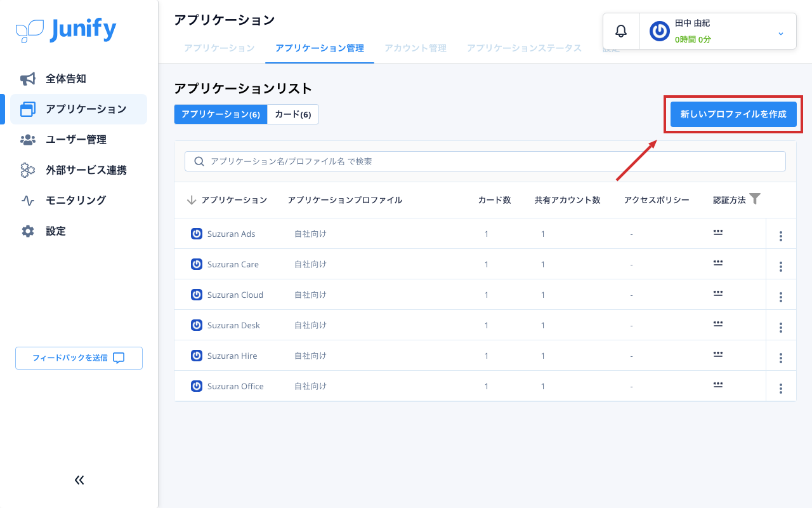Click Suzuran Hire app icon
Screen dimensions: 812x508
pyautogui.click(x=197, y=356)
